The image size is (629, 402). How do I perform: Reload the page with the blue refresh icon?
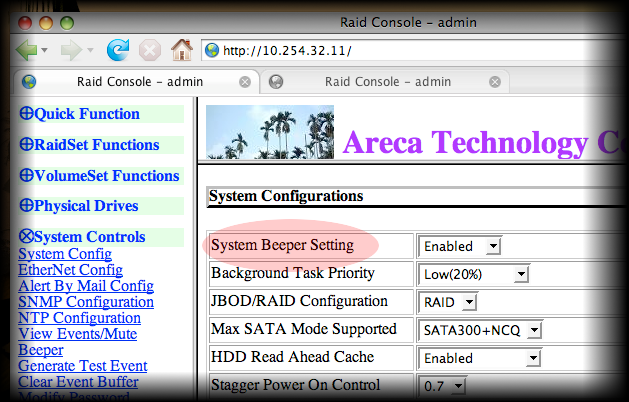pyautogui.click(x=118, y=50)
